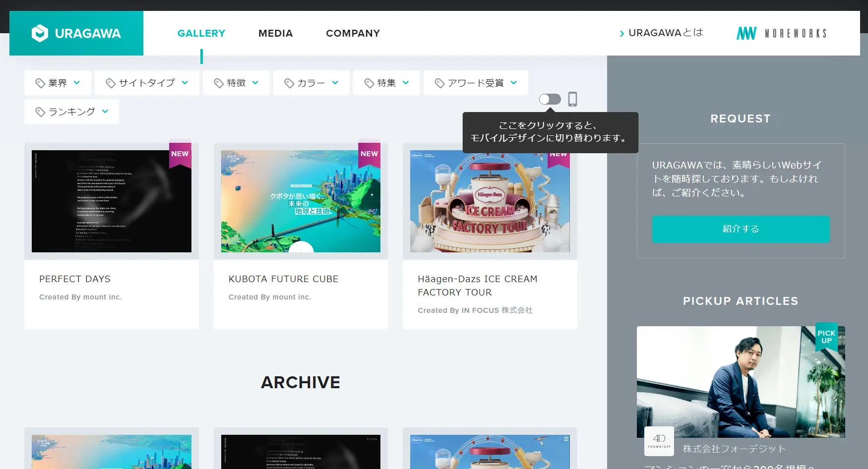The image size is (868, 469).
Task: Open the archive Kubota thumbnail below ARCHIVE
Action: tap(112, 452)
